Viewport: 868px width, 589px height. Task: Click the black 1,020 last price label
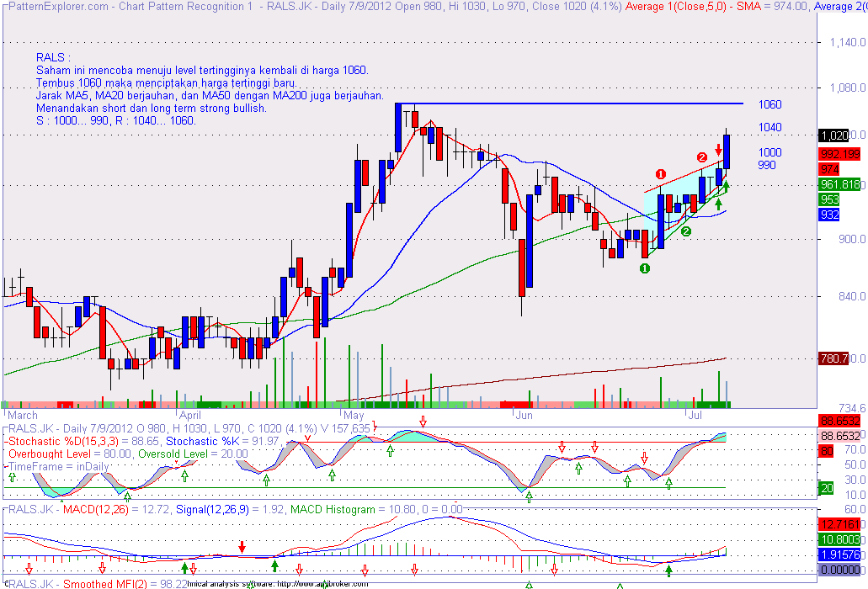tap(833, 135)
